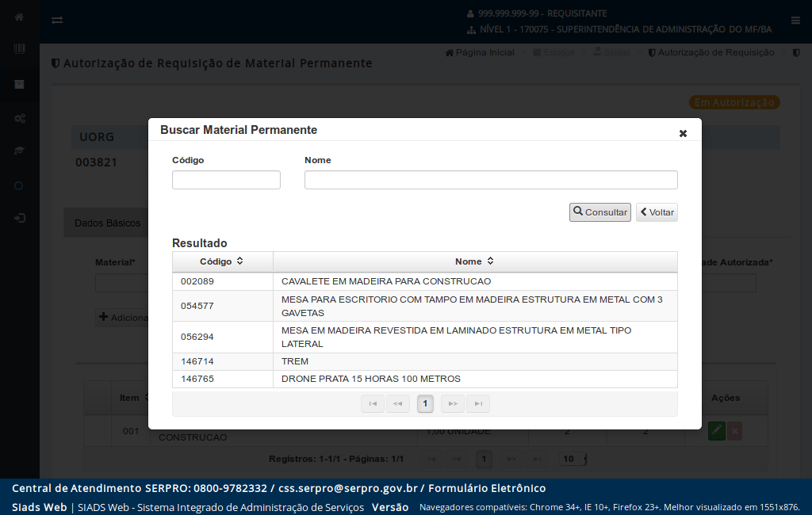Click the circle icon in sidebar
Image resolution: width=812 pixels, height=515 pixels.
[x=19, y=186]
